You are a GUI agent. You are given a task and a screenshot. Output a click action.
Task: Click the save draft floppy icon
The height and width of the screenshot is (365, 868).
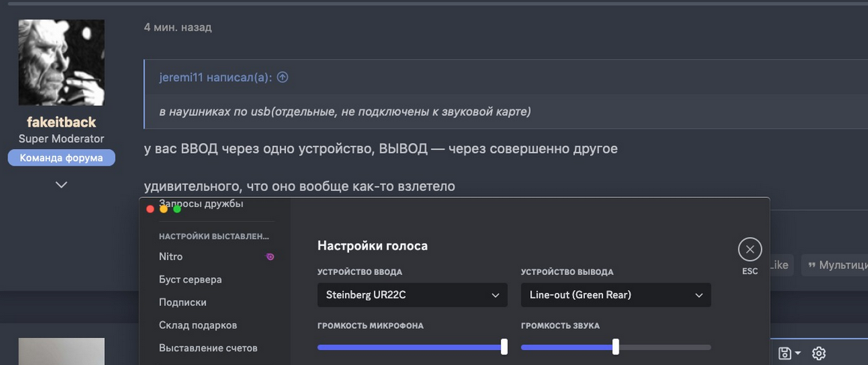click(784, 353)
